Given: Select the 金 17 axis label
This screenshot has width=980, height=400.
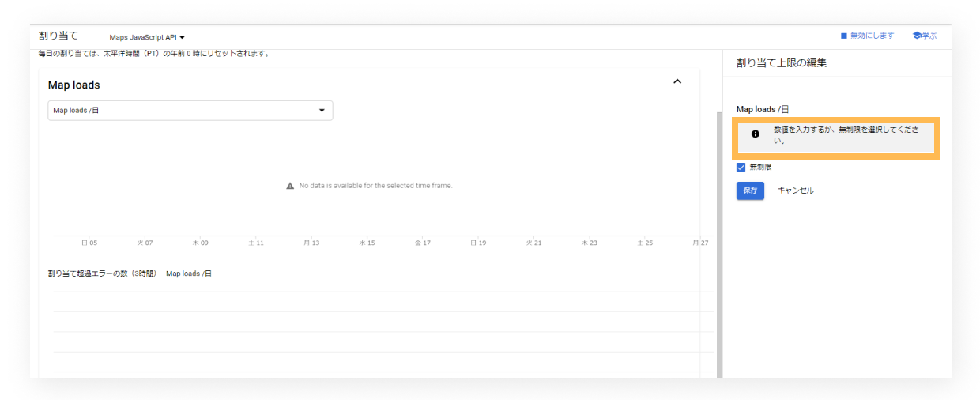Looking at the screenshot, I should point(423,243).
